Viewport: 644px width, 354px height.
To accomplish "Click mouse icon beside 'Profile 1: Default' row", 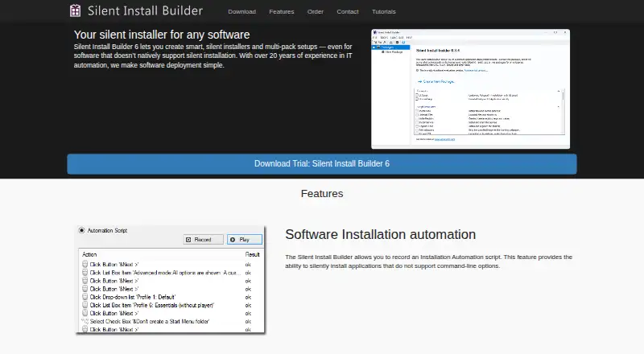I will pos(85,297).
